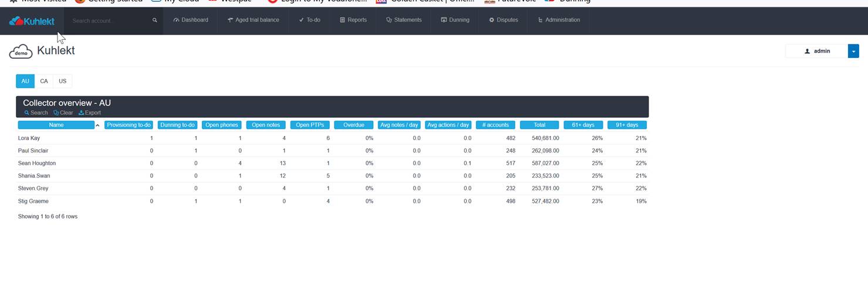
Task: Open the Statements menu
Action: coord(404,20)
